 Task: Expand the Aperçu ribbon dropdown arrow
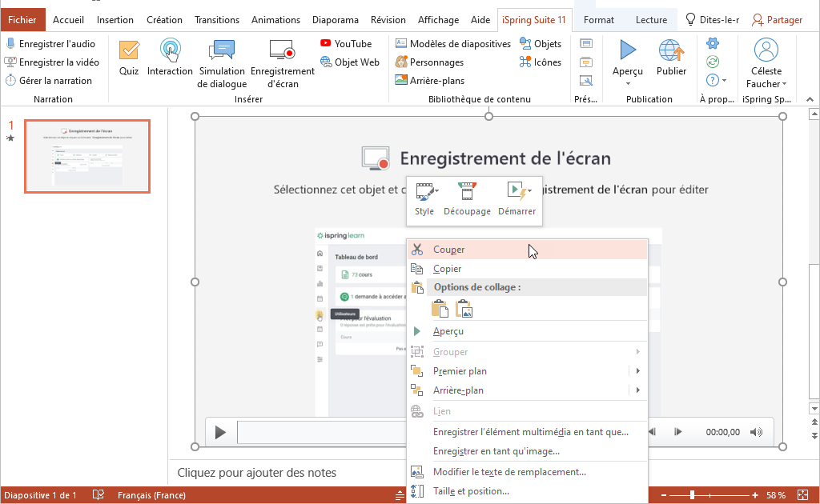point(628,83)
